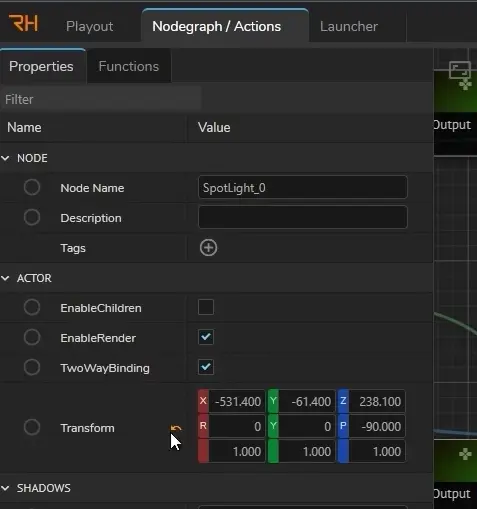The height and width of the screenshot is (509, 477).
Task: Click the green Y scale value 1.000
Action: (307, 451)
